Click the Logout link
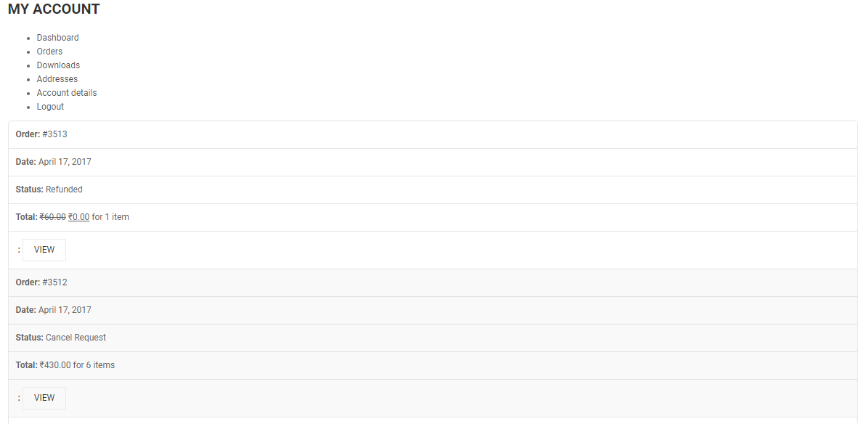 (50, 107)
